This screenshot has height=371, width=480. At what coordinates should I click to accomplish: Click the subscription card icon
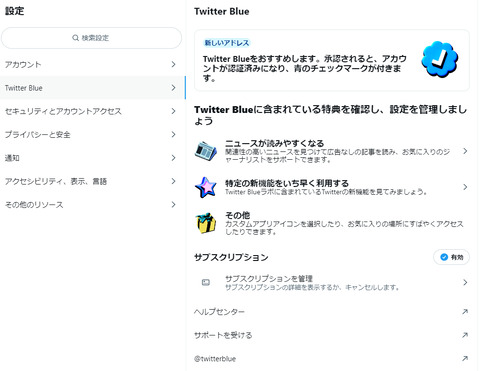[x=206, y=282]
